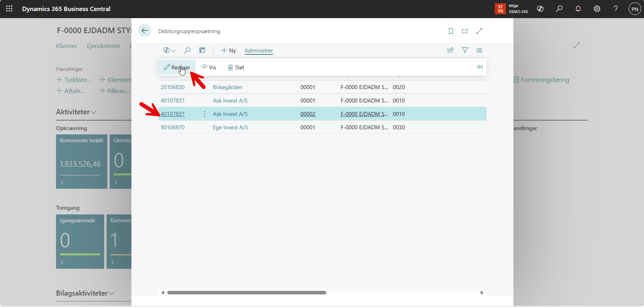Expand the Bilagsaktiviteter section
644x307 pixels.
[85, 293]
